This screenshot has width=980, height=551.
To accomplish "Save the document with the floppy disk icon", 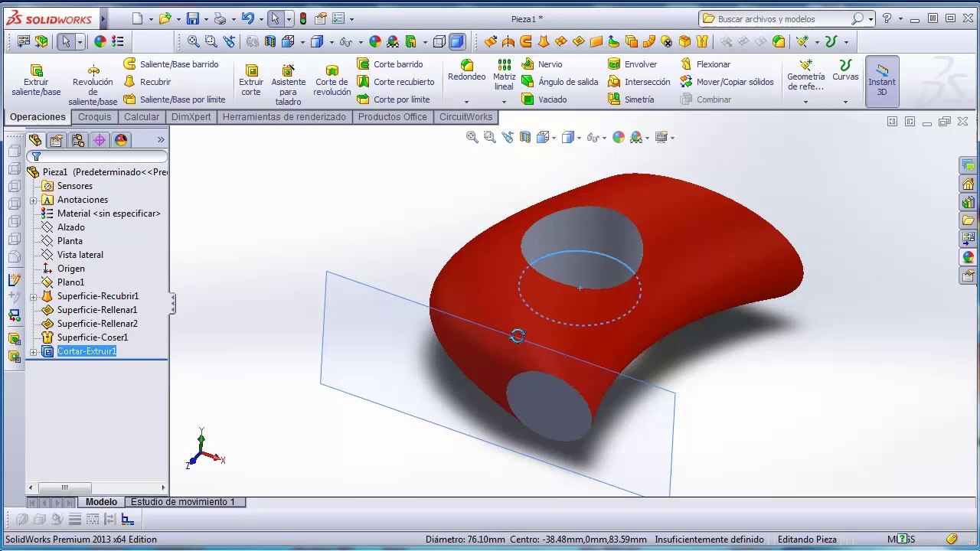I will (193, 19).
